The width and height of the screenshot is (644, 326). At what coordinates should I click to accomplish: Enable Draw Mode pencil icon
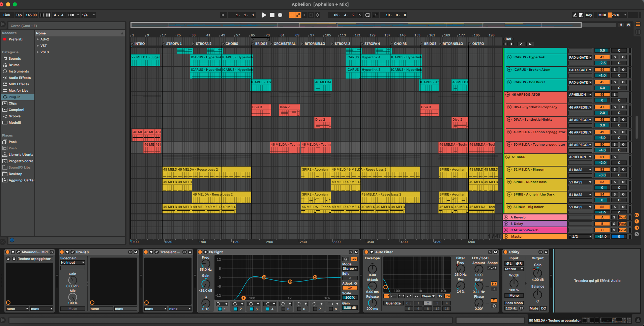(575, 15)
